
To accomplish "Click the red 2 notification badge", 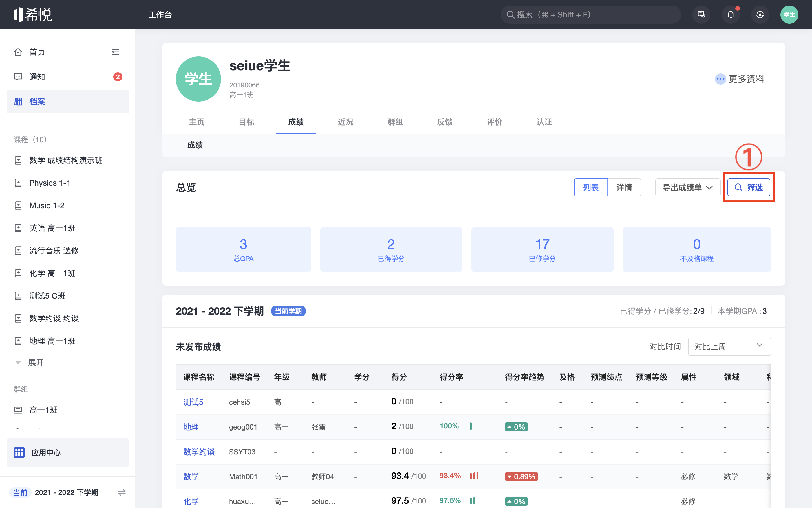I will click(x=118, y=76).
